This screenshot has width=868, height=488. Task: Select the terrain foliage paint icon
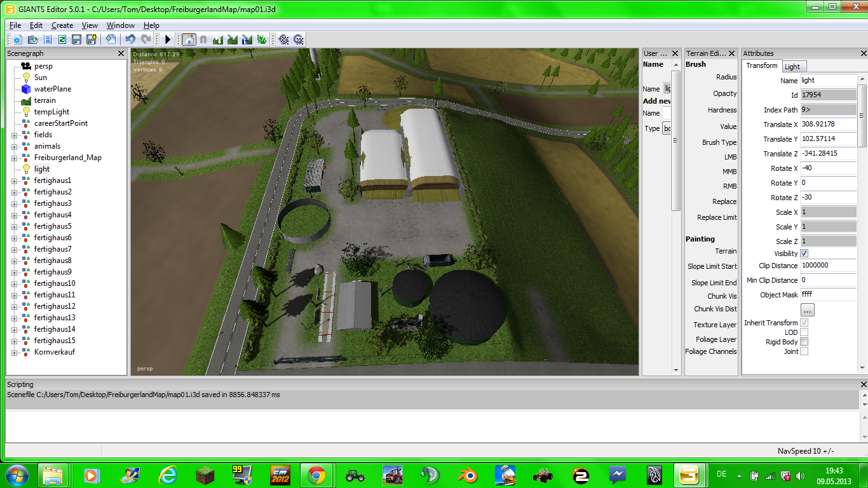(x=262, y=39)
